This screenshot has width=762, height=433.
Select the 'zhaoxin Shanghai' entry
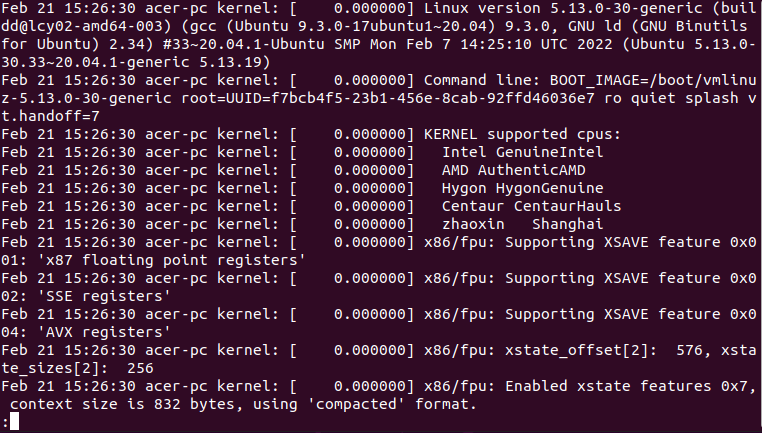522,224
